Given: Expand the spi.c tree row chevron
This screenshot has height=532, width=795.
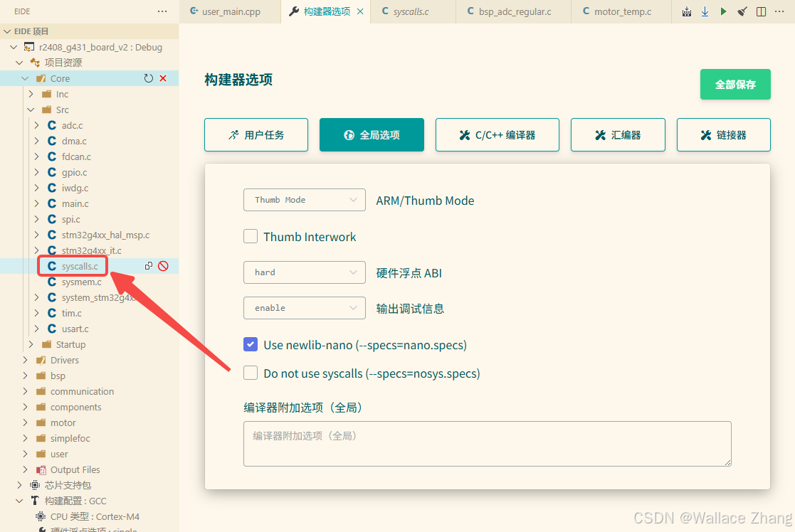Looking at the screenshot, I should click(x=36, y=219).
